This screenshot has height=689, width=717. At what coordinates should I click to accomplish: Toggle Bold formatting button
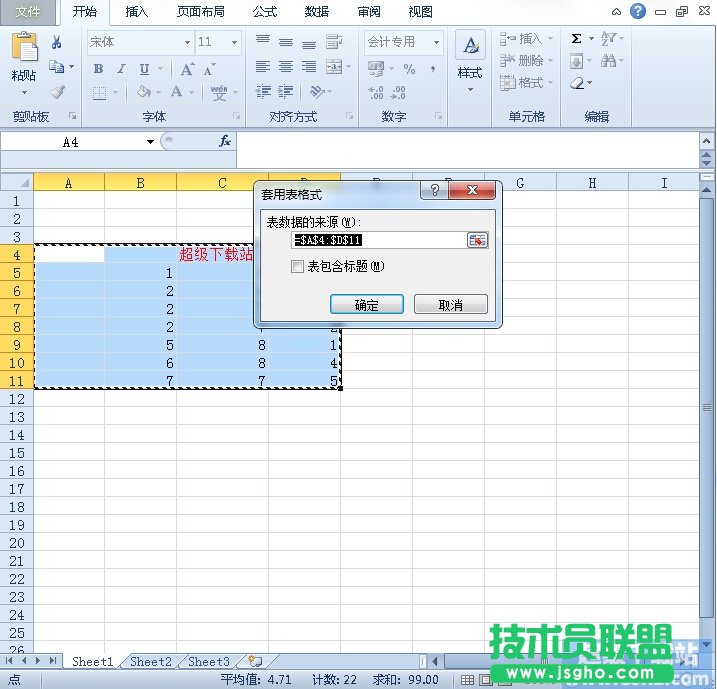tap(98, 69)
